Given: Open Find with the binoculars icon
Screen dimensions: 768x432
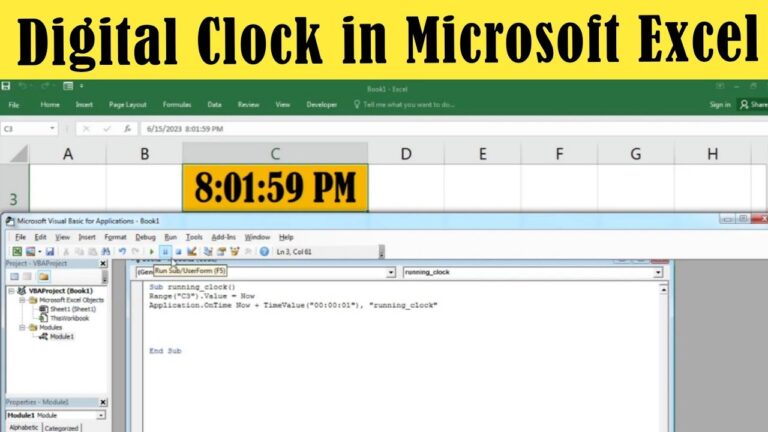Looking at the screenshot, I should pos(106,252).
